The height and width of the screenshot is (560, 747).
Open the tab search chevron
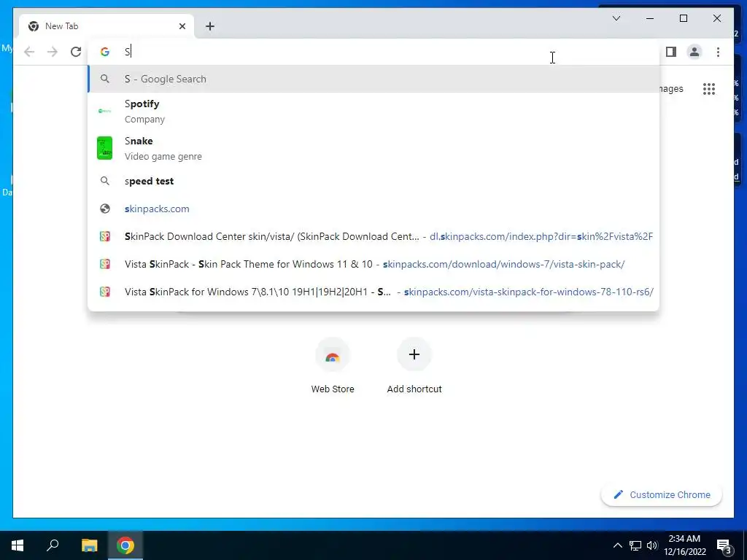click(616, 18)
